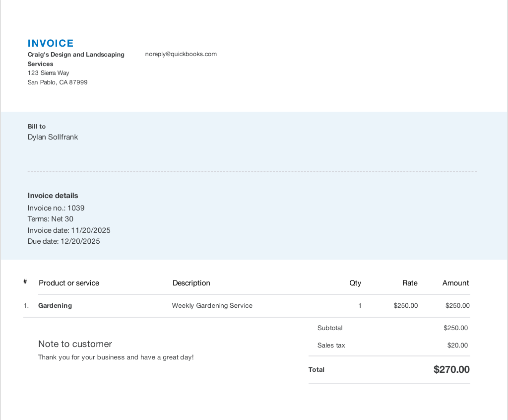Click the San Pablo, CA 87999 line

[x=58, y=82]
